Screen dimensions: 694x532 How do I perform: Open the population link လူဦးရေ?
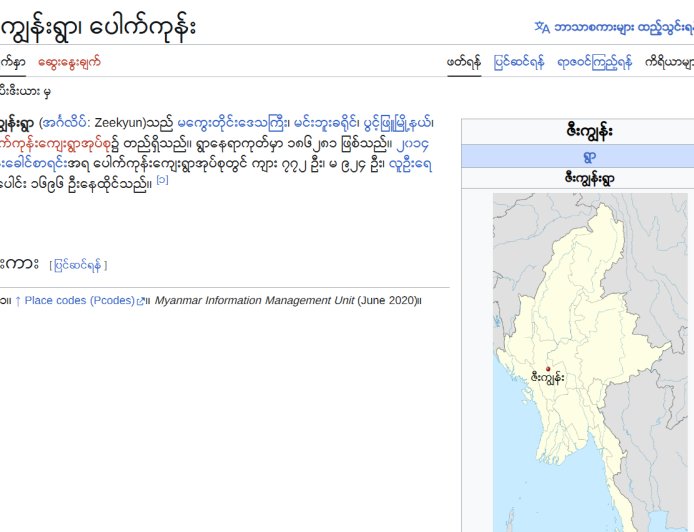click(410, 165)
